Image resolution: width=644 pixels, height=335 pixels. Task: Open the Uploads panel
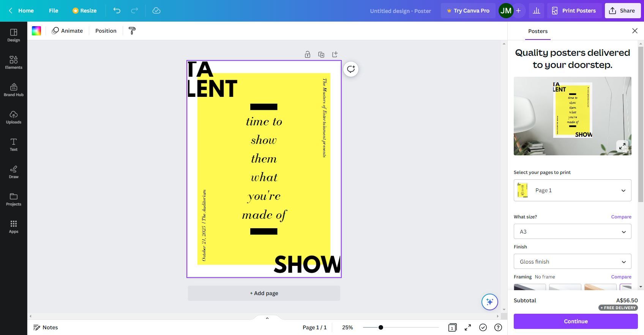[14, 117]
